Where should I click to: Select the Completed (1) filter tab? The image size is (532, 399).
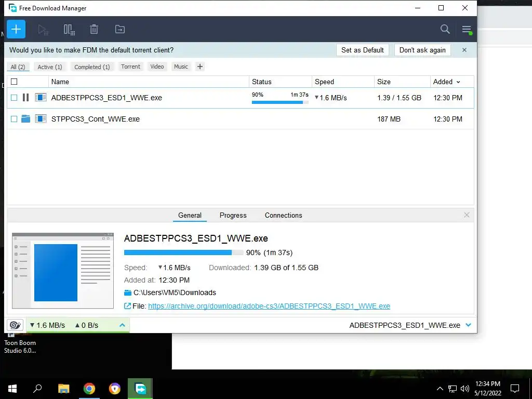coord(92,67)
